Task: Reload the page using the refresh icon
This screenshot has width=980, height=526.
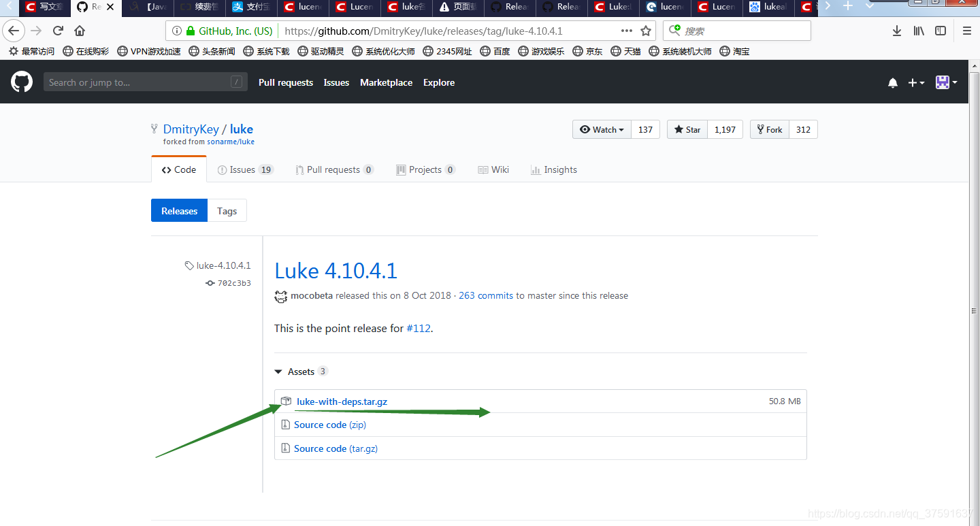Action: pyautogui.click(x=57, y=30)
